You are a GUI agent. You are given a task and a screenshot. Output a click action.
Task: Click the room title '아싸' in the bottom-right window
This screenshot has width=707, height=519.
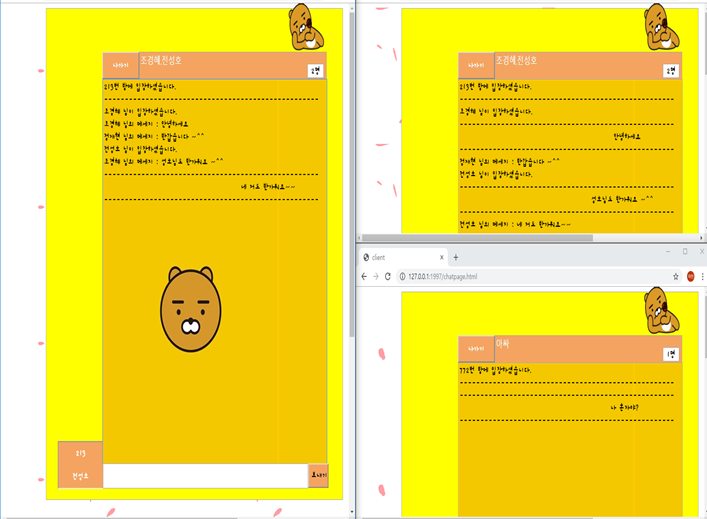tap(502, 344)
